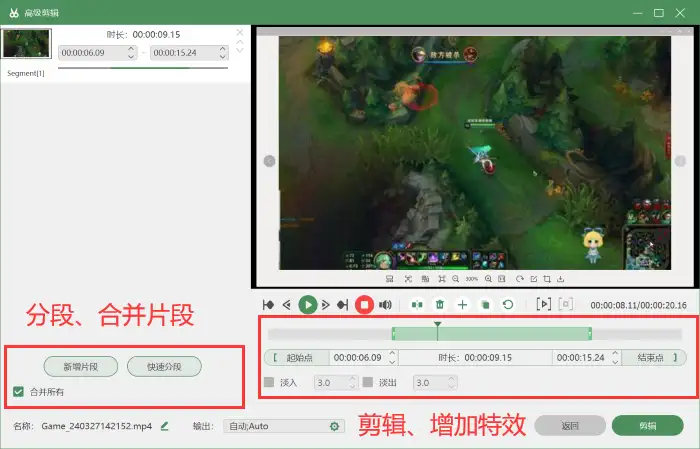The width and height of the screenshot is (700, 449).
Task: Click the 快速分段 button
Action: [164, 367]
